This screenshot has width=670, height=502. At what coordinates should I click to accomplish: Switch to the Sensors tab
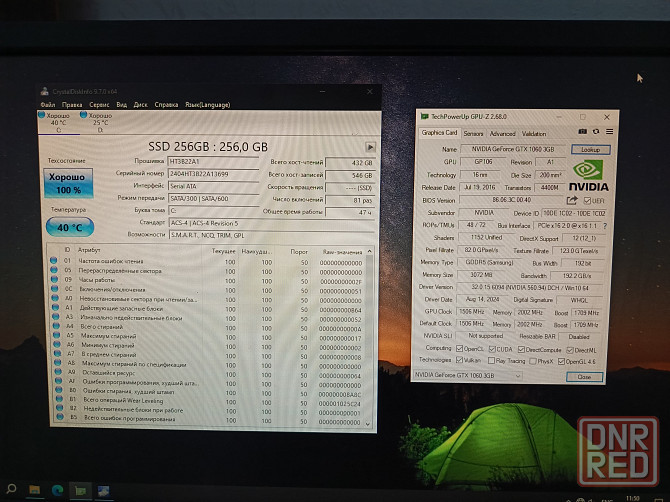473,133
